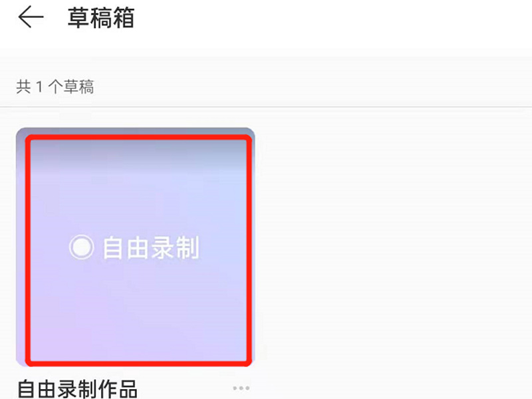Tap the record circle icon on the thumbnail

point(81,247)
